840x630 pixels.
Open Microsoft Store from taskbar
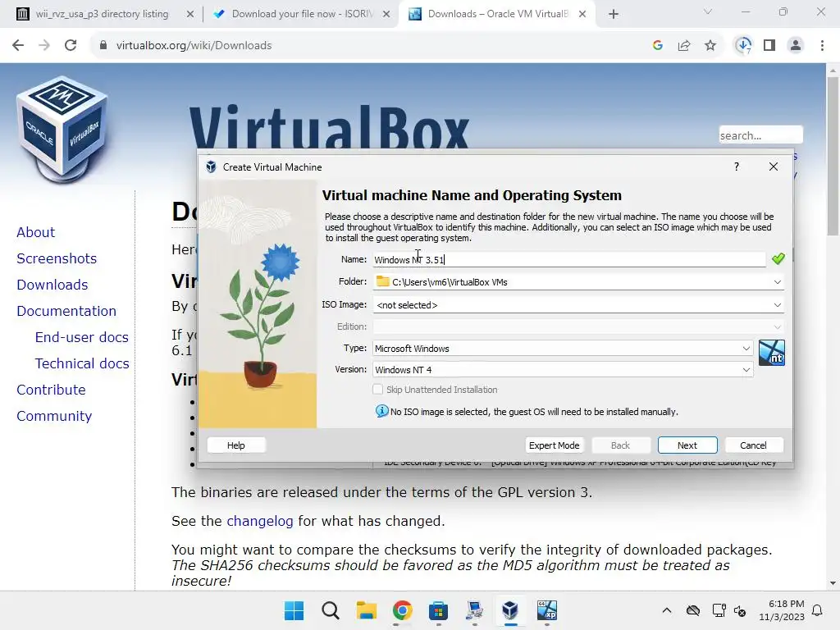pos(438,610)
